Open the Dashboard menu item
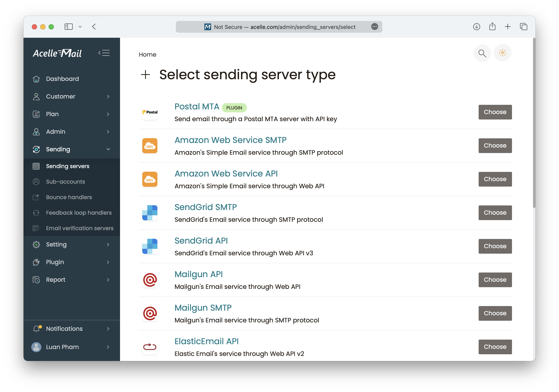The height and width of the screenshot is (392, 559). tap(72, 79)
